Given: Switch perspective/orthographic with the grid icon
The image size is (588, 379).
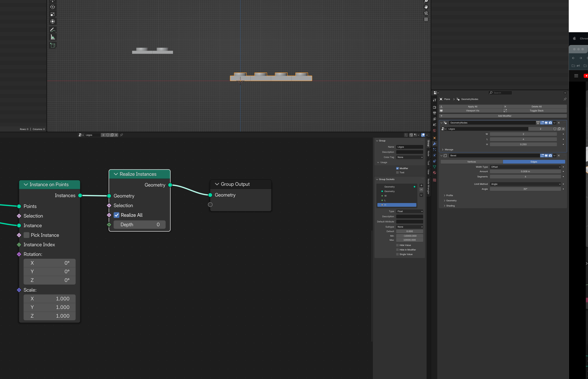Looking at the screenshot, I should tap(426, 19).
